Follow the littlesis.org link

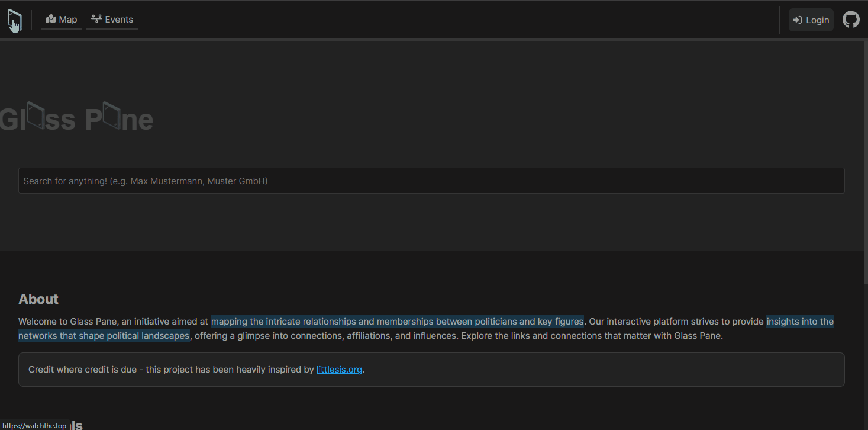click(x=339, y=370)
